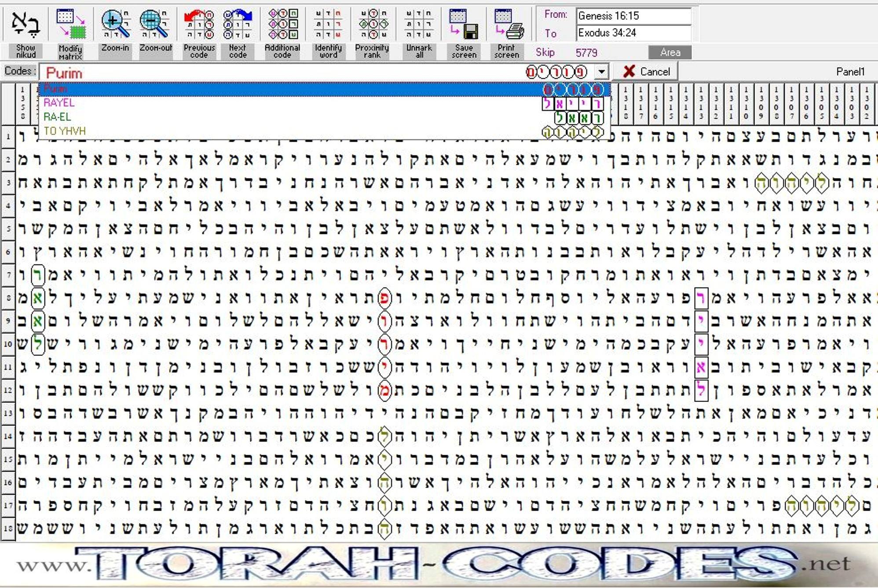The image size is (878, 588).
Task: Select highlighted Purim list entry
Action: tap(325, 89)
